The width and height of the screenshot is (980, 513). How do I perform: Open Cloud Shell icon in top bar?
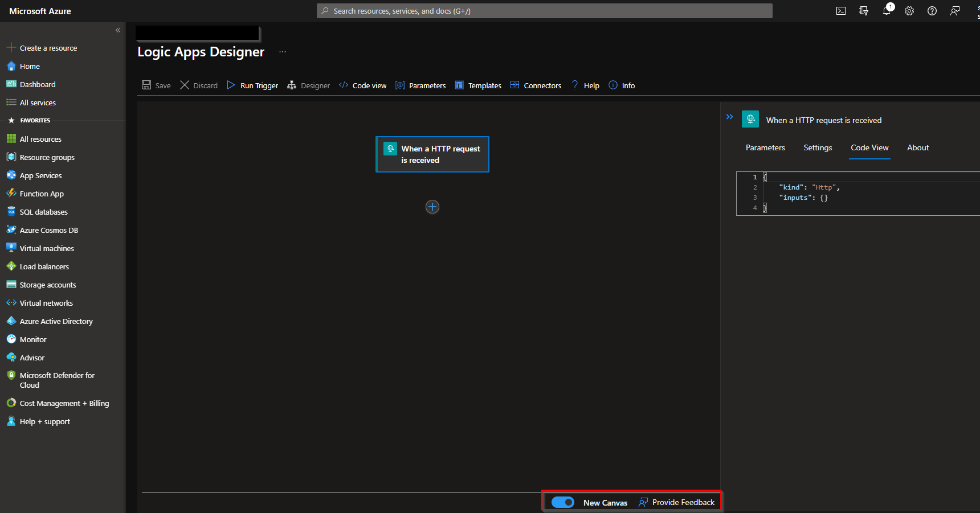pos(841,11)
